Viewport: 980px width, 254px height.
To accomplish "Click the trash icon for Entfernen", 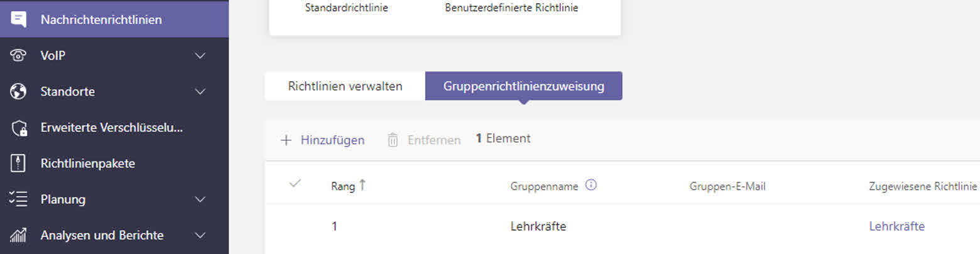I will pos(393,140).
